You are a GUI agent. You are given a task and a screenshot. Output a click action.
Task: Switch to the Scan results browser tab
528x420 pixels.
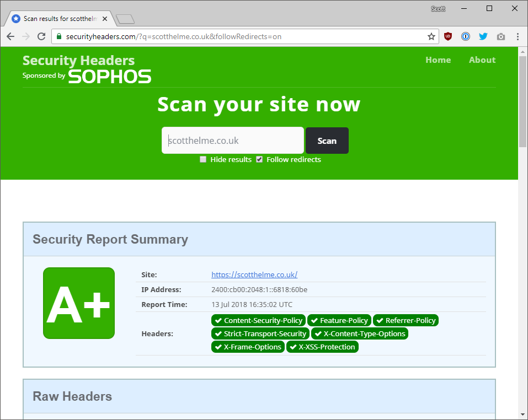click(x=55, y=18)
